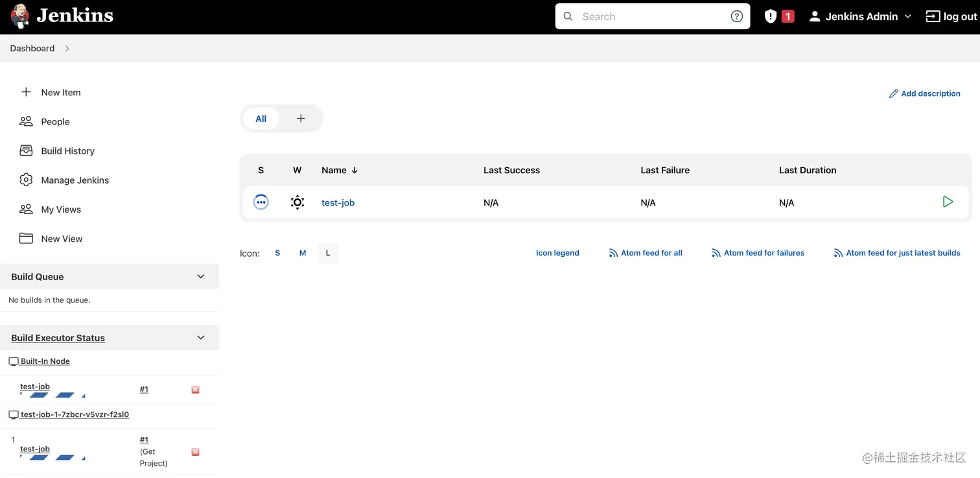This screenshot has width=980, height=478.
Task: Open Build History from the sidebar
Action: (x=67, y=150)
